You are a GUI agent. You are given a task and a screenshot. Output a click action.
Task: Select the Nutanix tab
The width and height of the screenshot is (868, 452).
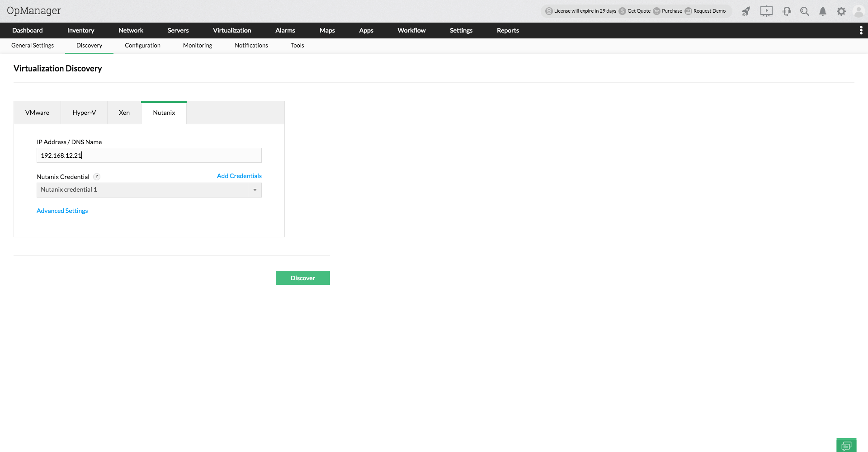(x=164, y=113)
